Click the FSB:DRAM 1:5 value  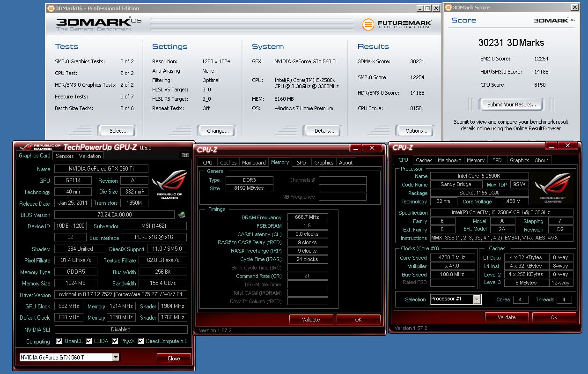coord(308,226)
